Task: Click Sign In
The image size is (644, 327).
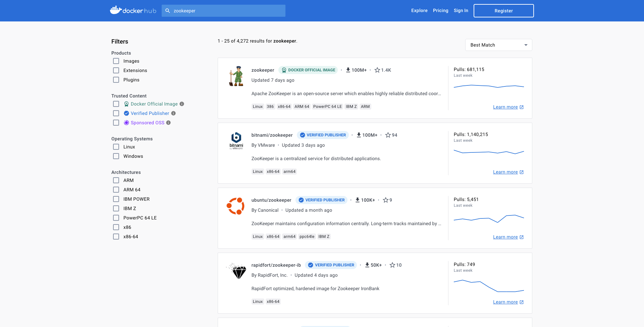Action: pyautogui.click(x=461, y=11)
